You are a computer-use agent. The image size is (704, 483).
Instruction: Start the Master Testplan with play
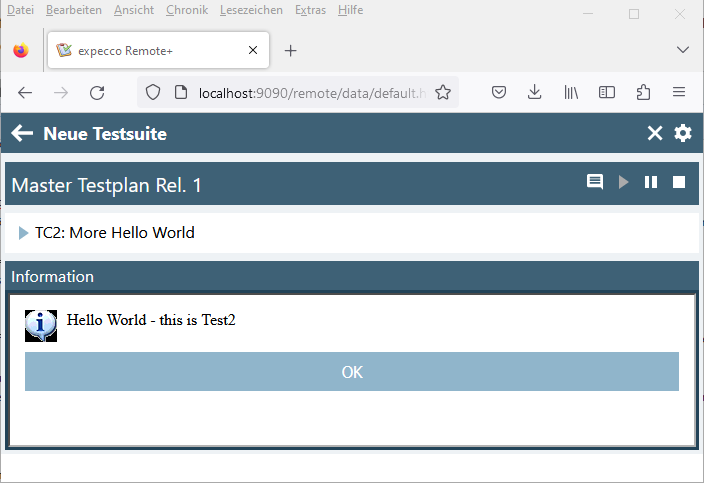point(624,182)
